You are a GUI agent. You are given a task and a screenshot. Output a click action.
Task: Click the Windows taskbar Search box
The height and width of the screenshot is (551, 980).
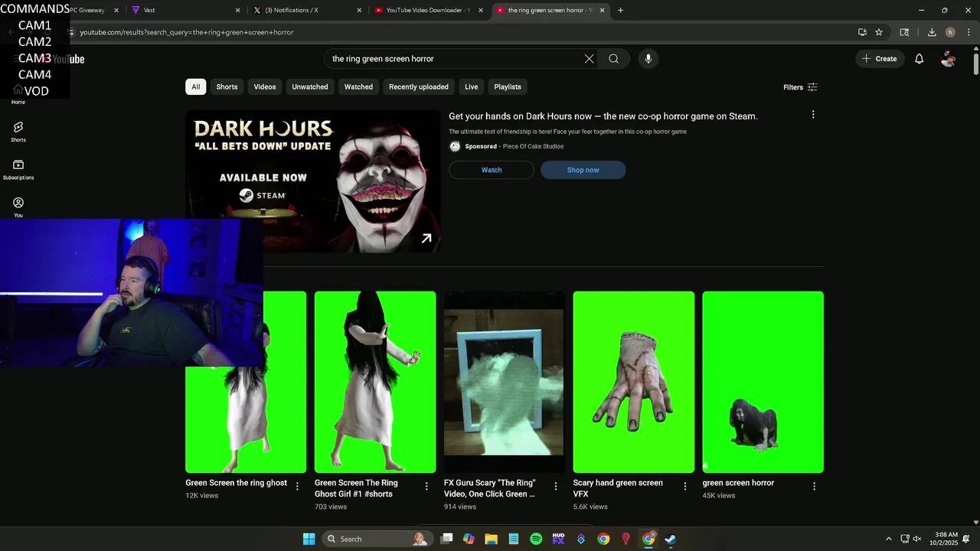click(x=377, y=539)
